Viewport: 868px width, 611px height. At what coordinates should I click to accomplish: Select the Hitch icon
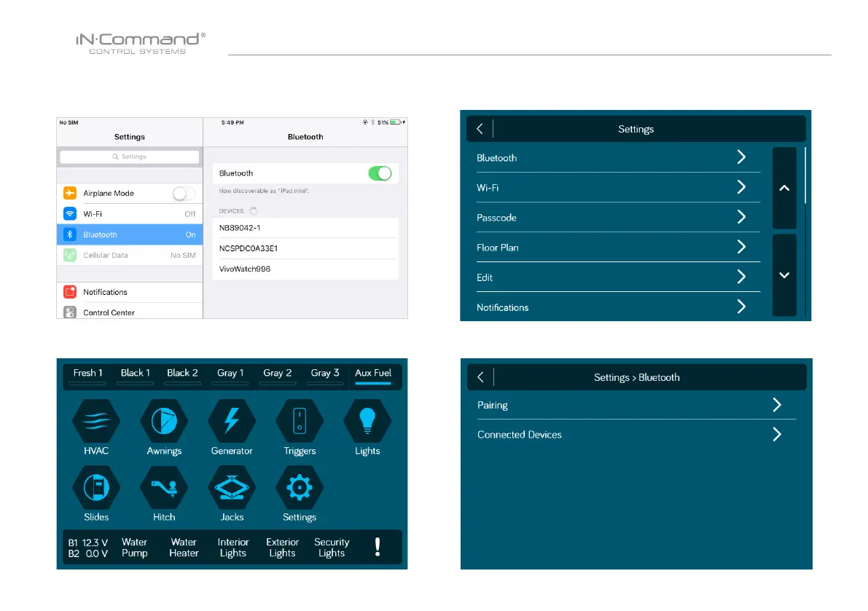pyautogui.click(x=164, y=489)
